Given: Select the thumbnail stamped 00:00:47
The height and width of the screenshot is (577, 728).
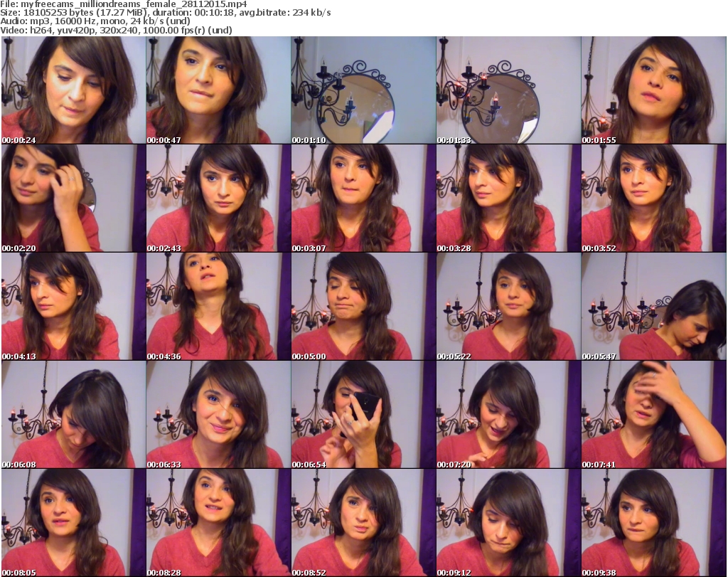Looking at the screenshot, I should click(x=219, y=90).
